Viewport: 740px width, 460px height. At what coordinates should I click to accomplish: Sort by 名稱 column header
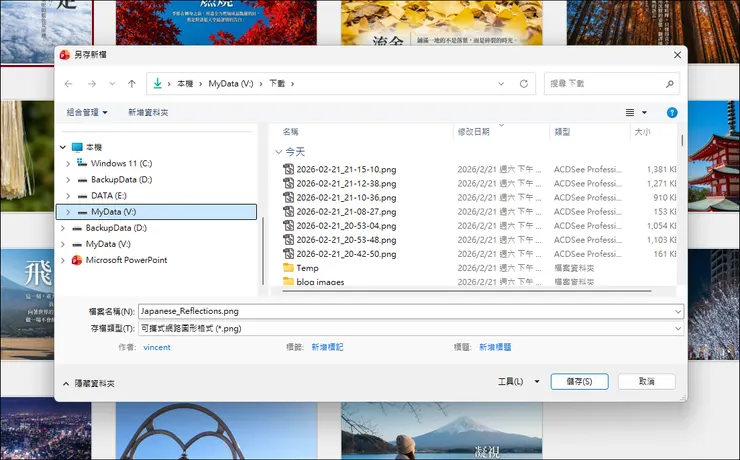[290, 132]
